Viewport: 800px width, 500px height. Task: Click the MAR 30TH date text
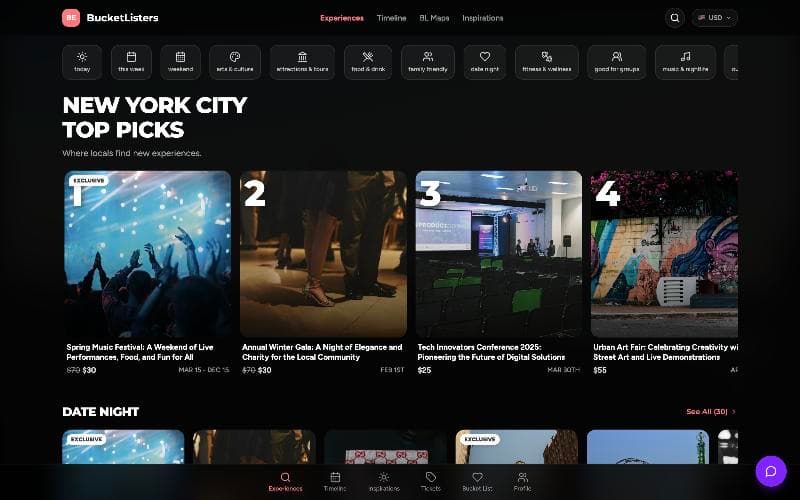[x=563, y=370]
